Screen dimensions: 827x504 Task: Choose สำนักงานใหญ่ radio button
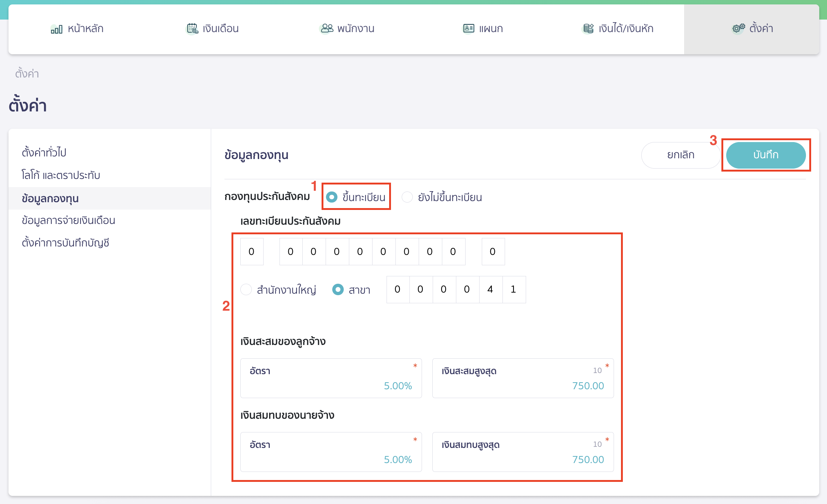coord(246,290)
